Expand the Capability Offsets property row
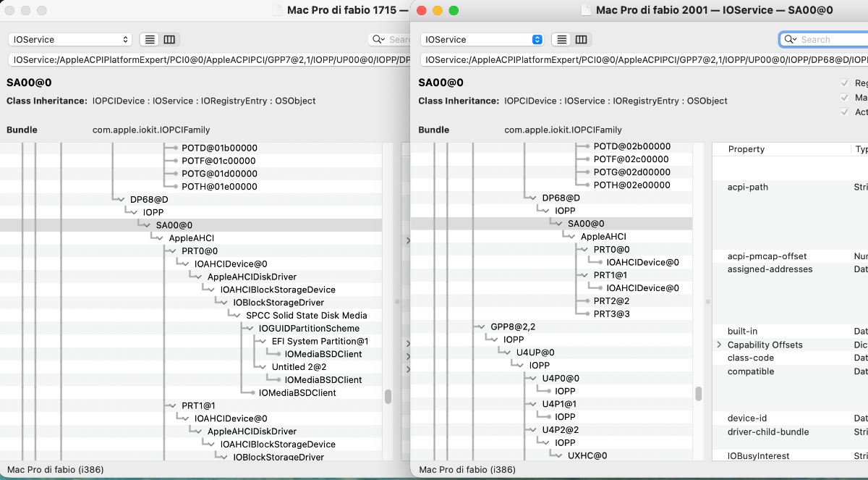 click(x=719, y=345)
